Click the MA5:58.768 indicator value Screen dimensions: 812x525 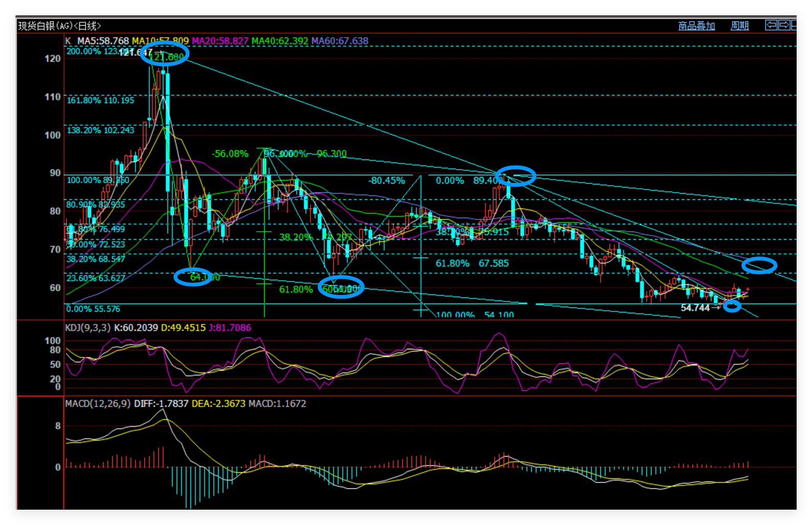point(103,41)
